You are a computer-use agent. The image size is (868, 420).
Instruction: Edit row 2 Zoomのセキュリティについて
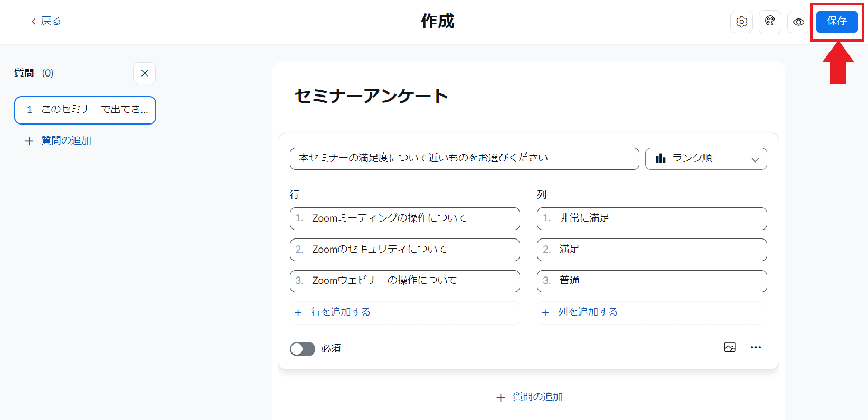[404, 250]
